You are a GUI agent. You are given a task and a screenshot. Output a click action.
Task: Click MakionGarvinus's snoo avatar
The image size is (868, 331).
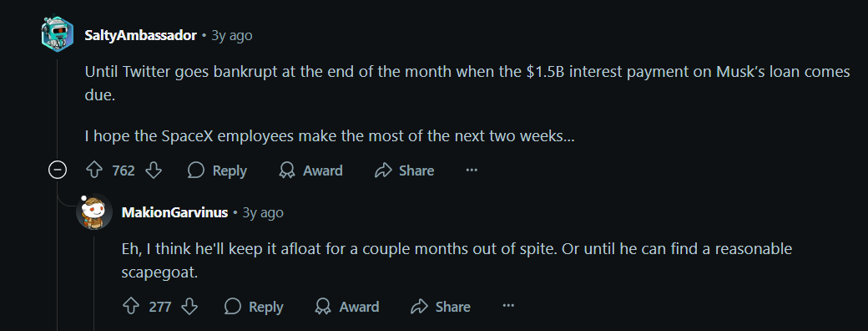(x=94, y=212)
